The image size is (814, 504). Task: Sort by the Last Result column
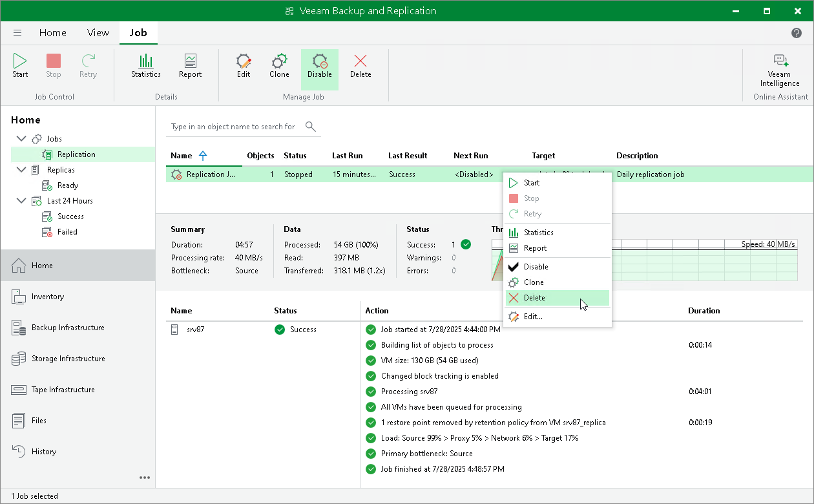click(408, 156)
